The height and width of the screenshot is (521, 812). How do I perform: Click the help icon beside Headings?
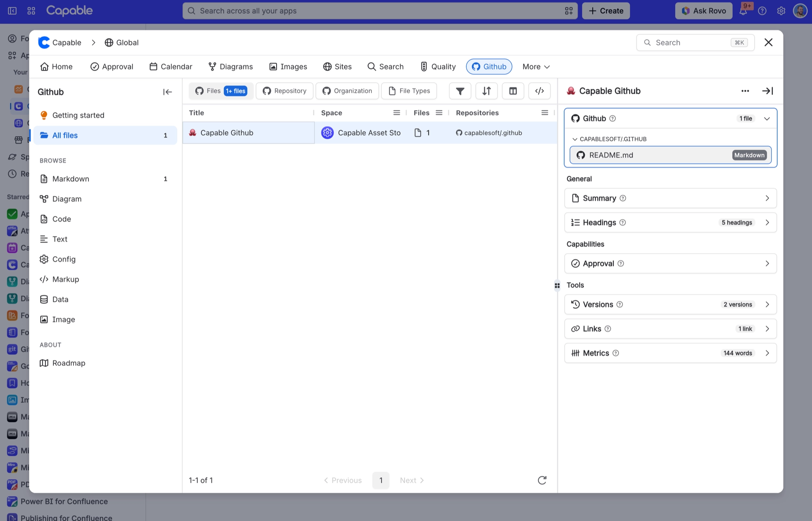[623, 223]
